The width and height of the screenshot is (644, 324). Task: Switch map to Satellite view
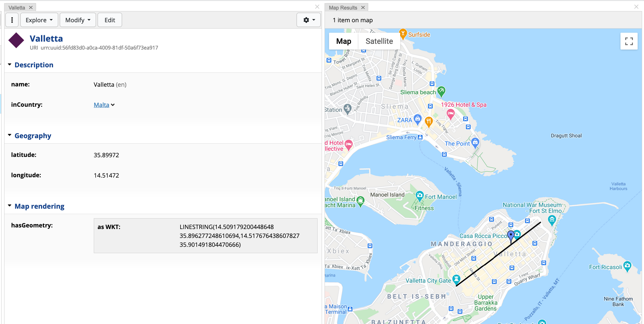point(379,41)
